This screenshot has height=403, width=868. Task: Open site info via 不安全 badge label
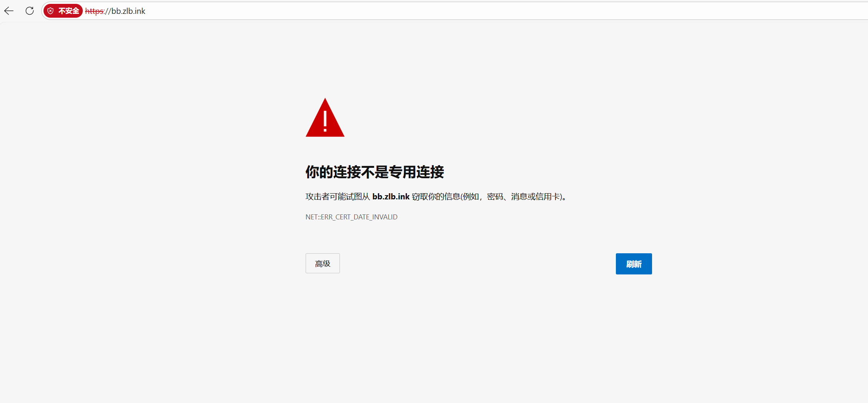(69, 11)
